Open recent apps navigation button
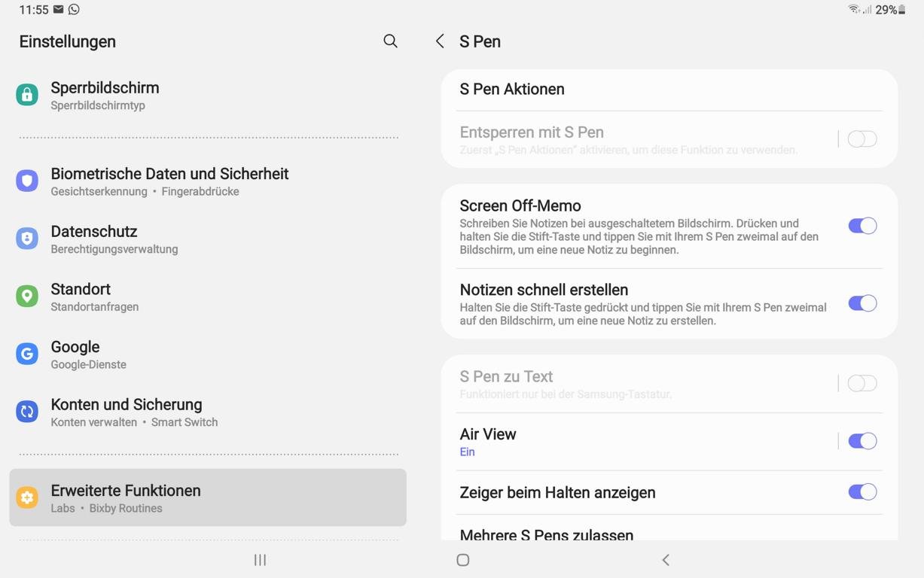 pos(260,560)
